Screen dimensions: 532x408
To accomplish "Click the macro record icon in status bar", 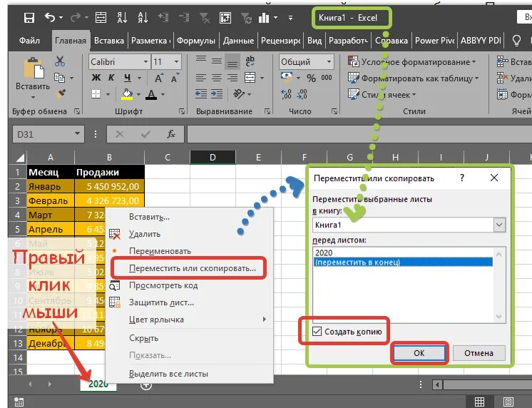I will [x=19, y=402].
